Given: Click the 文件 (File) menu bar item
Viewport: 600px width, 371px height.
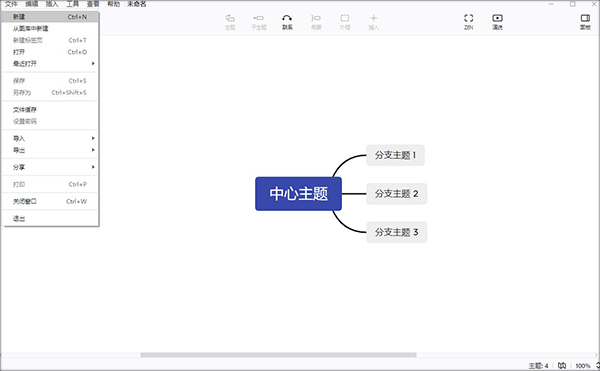Looking at the screenshot, I should click(11, 4).
